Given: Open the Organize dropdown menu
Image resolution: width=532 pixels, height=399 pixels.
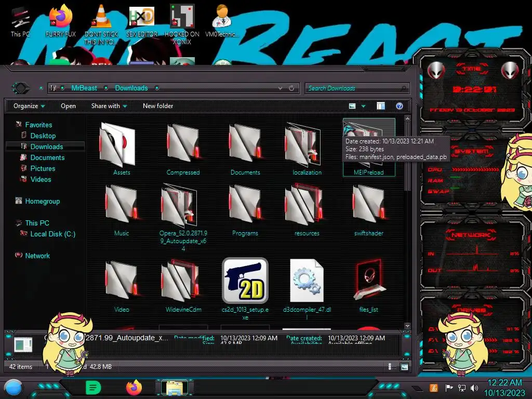Looking at the screenshot, I should 29,106.
